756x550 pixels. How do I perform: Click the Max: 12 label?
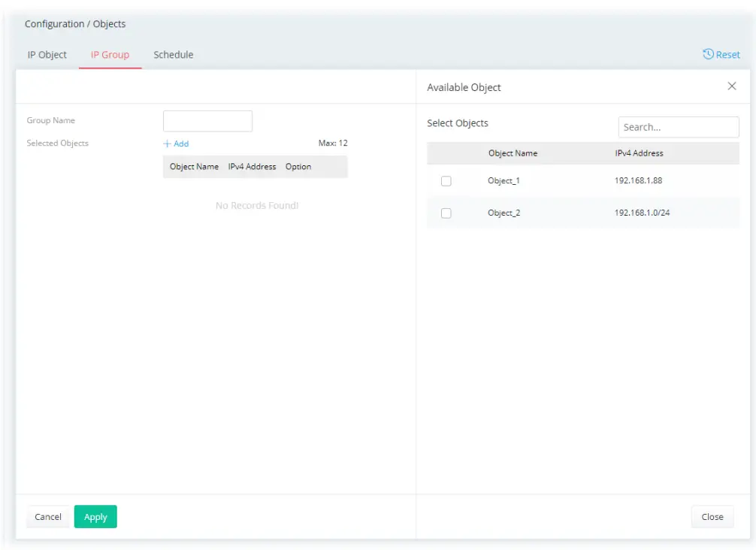(333, 144)
